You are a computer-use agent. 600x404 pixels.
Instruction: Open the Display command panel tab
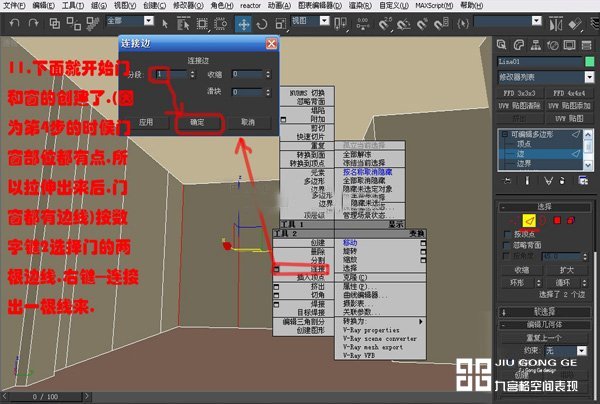569,45
